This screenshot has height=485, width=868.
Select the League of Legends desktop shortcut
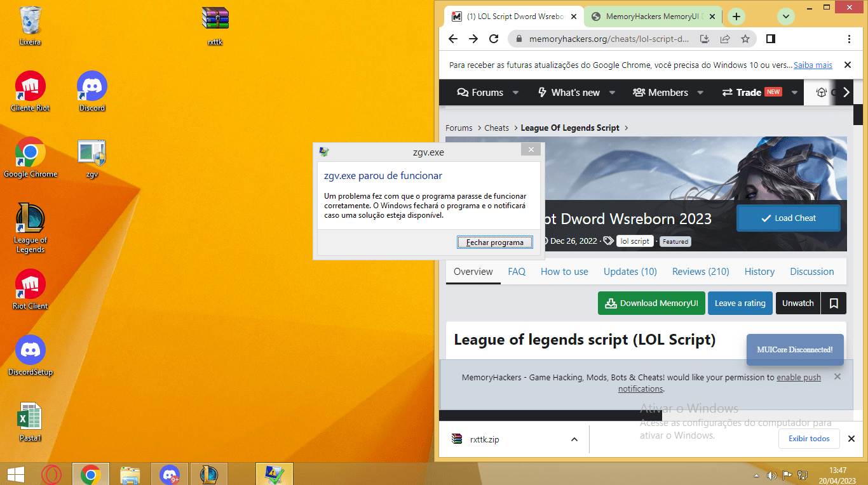pyautogui.click(x=31, y=228)
